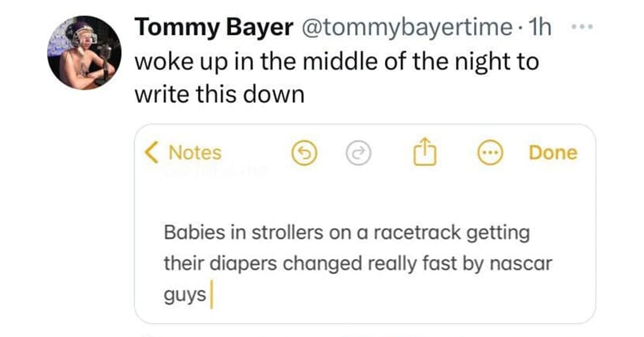The width and height of the screenshot is (644, 337).
Task: Open Tommy Bayer's profile avatar
Action: click(x=84, y=52)
